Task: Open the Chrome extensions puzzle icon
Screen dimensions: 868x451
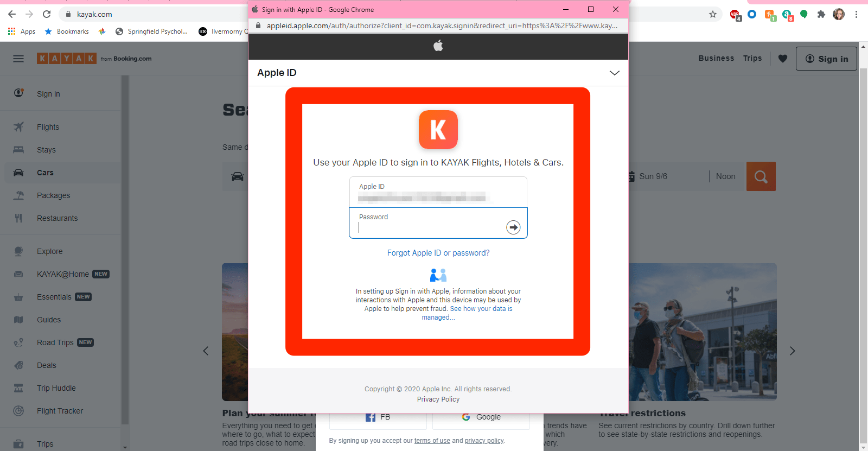Action: pyautogui.click(x=821, y=15)
